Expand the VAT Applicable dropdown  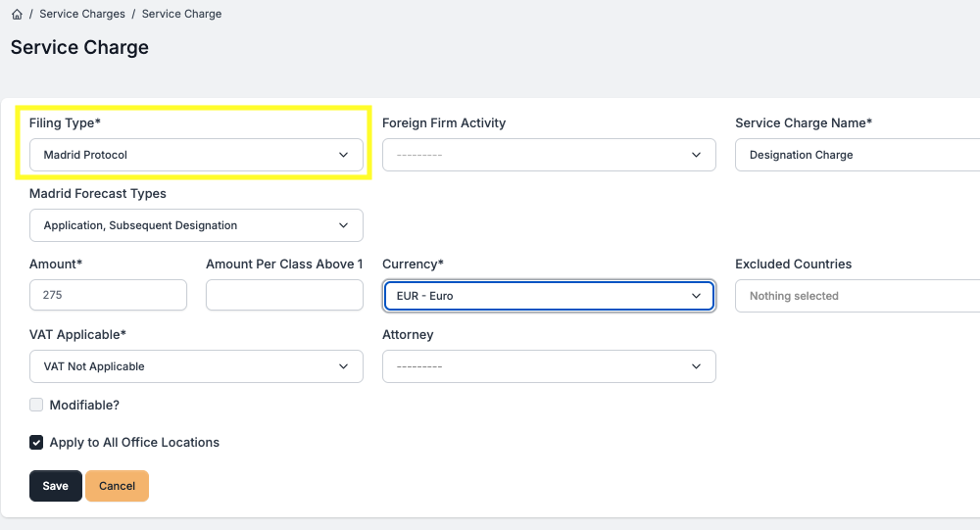(x=196, y=366)
